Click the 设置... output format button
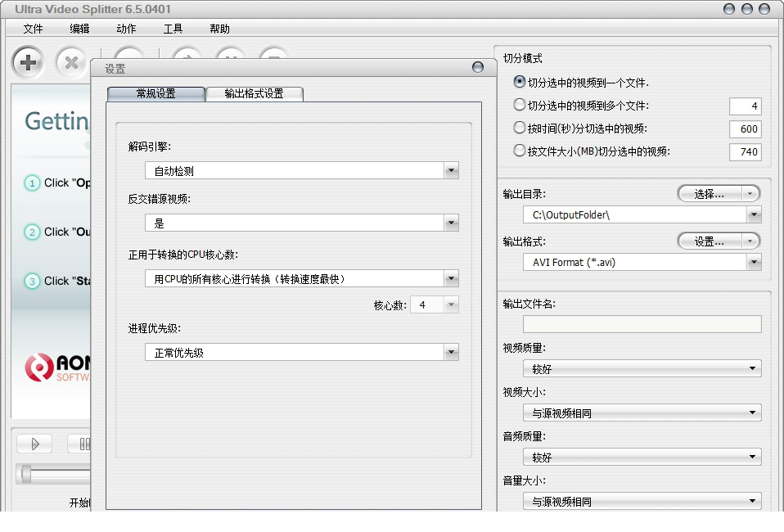The image size is (784, 532). pyautogui.click(x=709, y=242)
